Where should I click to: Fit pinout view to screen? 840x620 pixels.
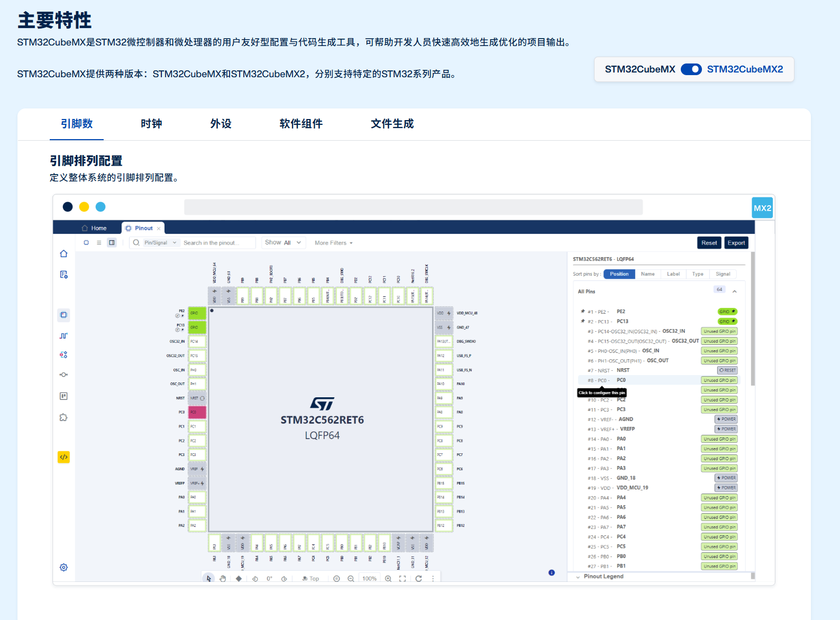click(403, 579)
